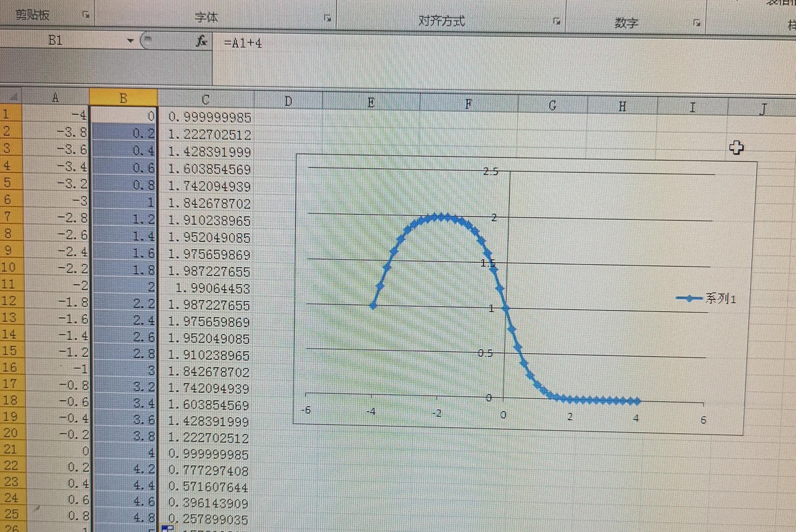
Task: Click the chart's x-axis label -4
Action: point(371,412)
